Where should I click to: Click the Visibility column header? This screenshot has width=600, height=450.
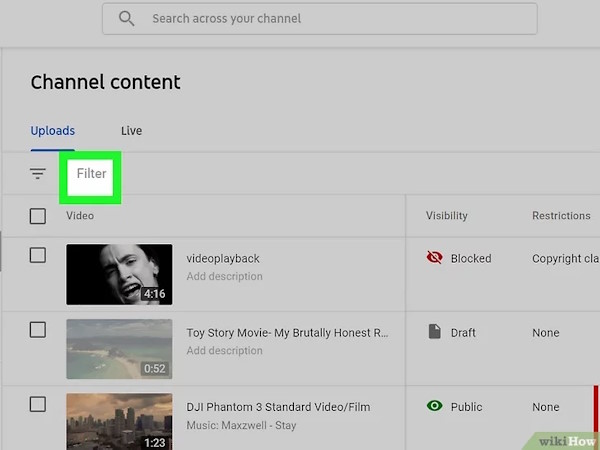coord(446,216)
